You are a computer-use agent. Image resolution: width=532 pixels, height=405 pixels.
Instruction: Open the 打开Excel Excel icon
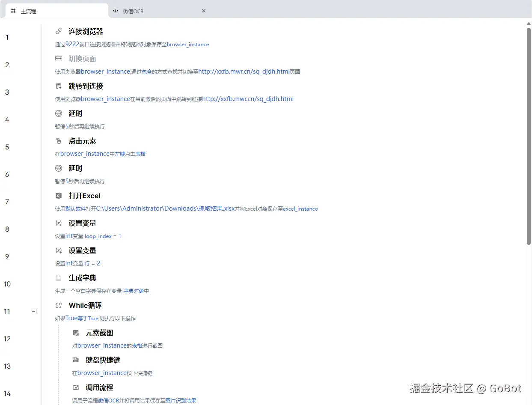[59, 196]
